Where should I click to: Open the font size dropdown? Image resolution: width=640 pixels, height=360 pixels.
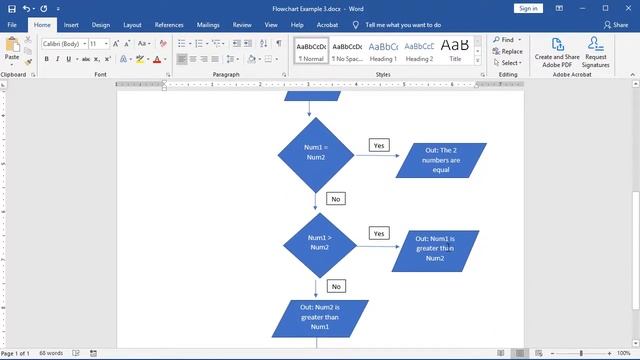[106, 44]
